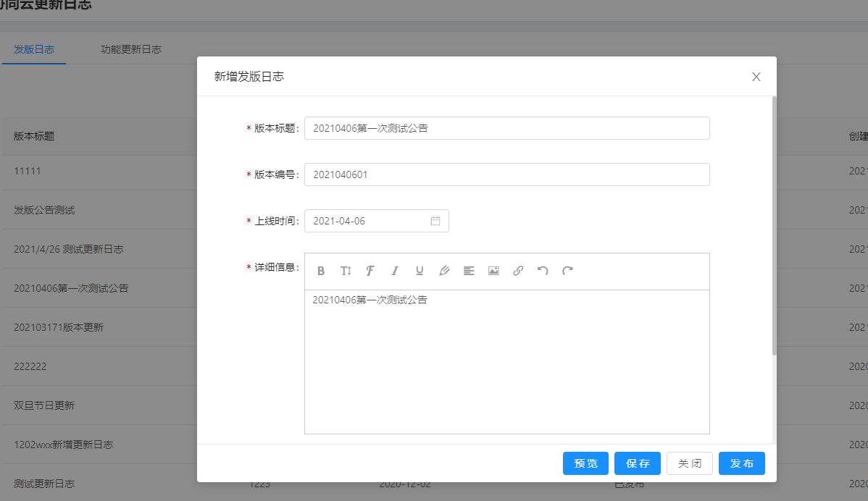Toggle bold formatting in the editor
The height and width of the screenshot is (501, 868).
pos(320,270)
